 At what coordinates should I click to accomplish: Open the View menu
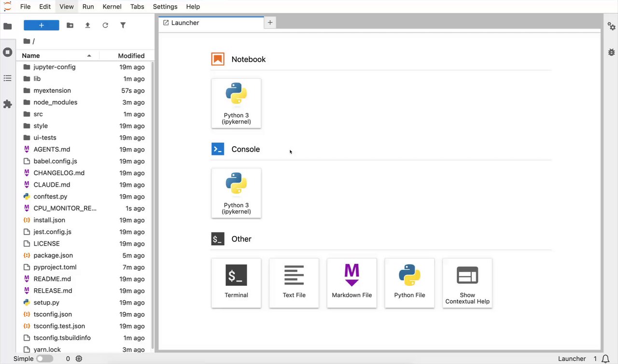[x=67, y=7]
